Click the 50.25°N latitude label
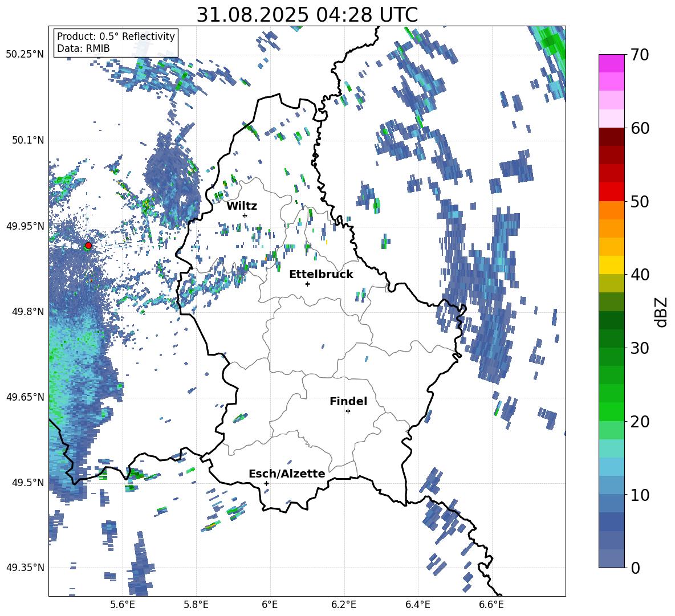 pyautogui.click(x=25, y=55)
